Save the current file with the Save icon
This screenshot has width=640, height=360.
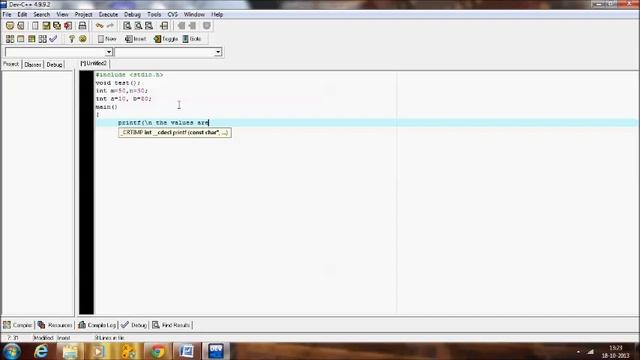click(46, 26)
